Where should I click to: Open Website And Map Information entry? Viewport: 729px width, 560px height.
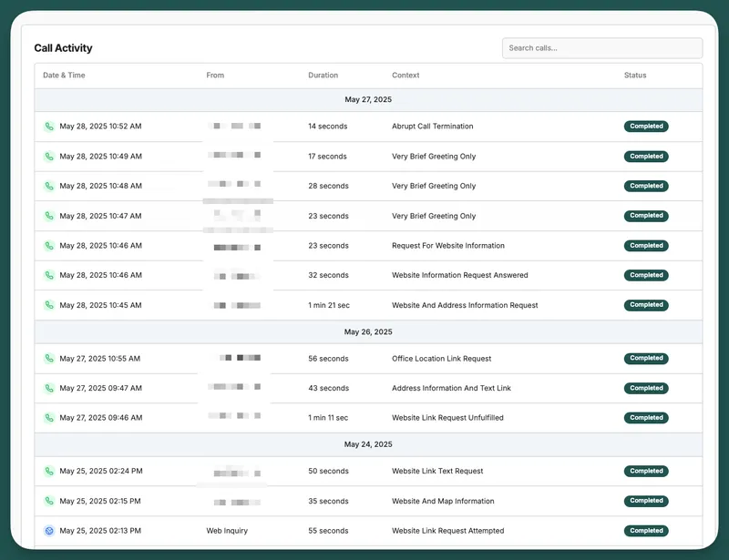(443, 501)
